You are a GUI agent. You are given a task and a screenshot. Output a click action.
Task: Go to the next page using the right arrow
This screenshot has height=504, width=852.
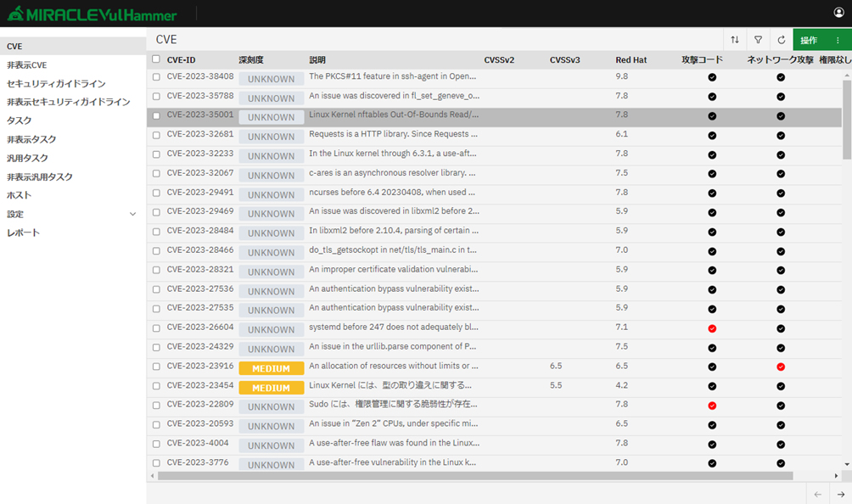click(x=841, y=495)
